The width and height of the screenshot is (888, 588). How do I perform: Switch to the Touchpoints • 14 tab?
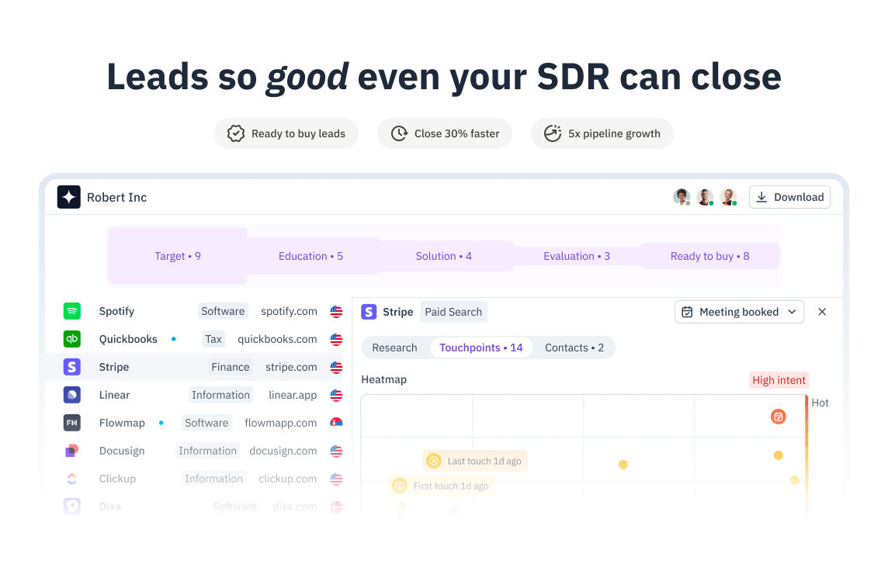pyautogui.click(x=481, y=348)
